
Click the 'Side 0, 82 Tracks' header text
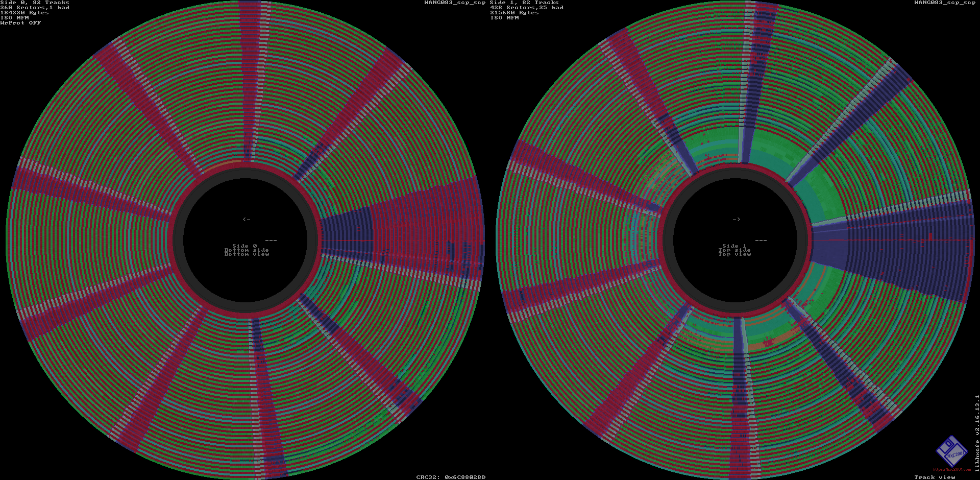point(35,3)
